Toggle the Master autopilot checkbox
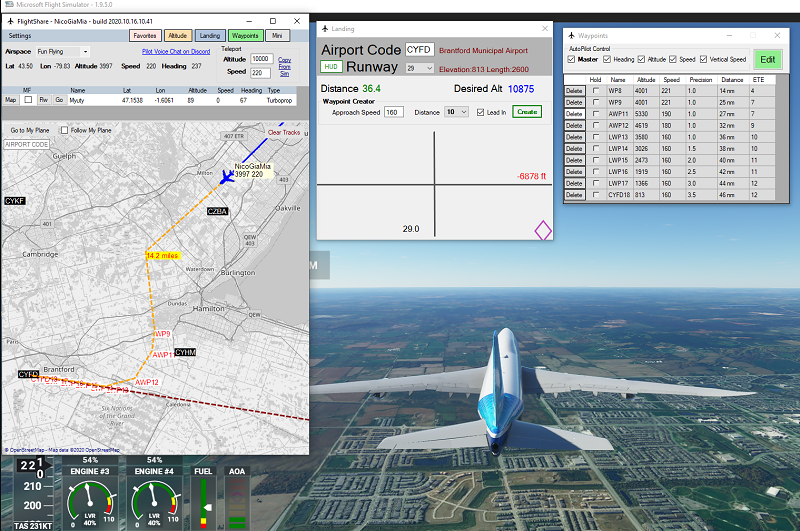800x531 pixels. point(571,60)
